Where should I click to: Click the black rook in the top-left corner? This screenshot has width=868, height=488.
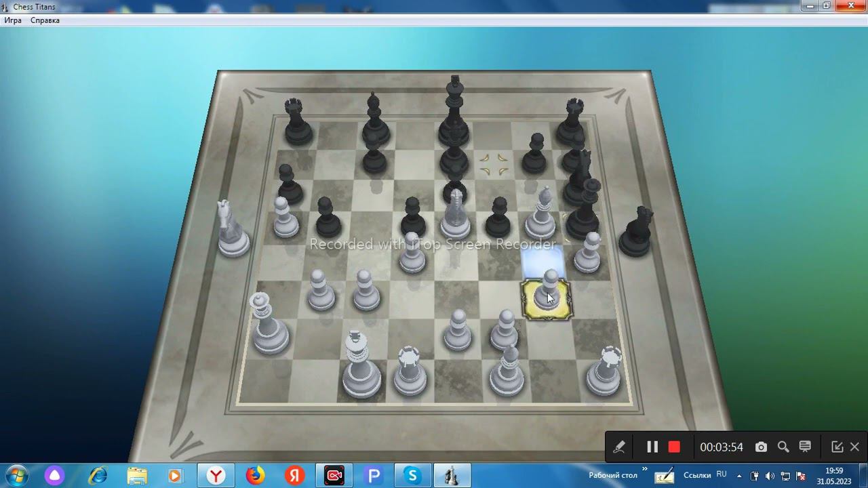[297, 123]
